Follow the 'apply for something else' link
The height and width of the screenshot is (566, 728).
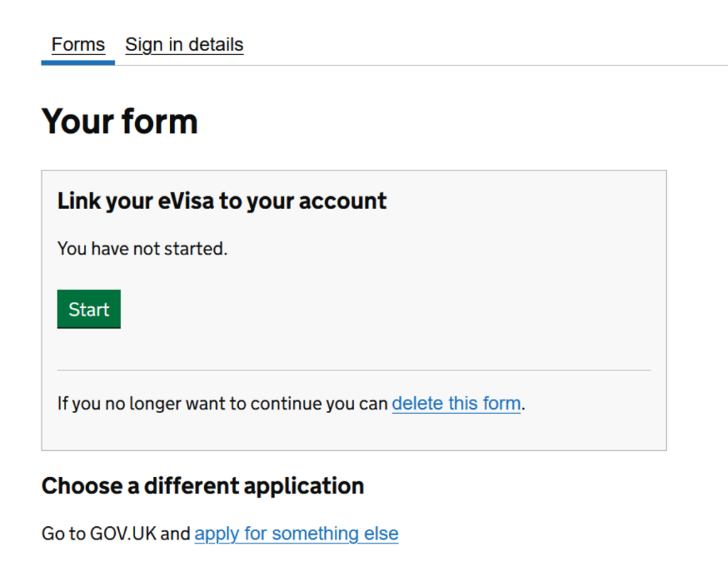coord(296,533)
